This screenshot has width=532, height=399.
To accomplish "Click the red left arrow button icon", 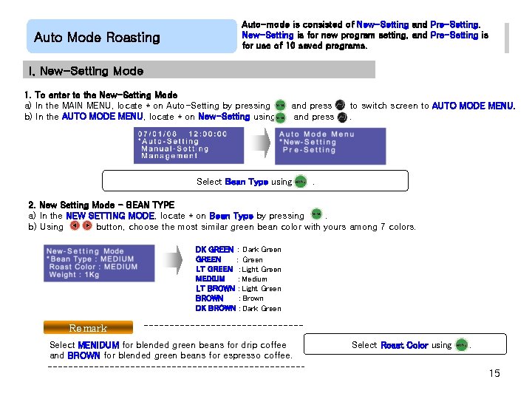I will pyautogui.click(x=75, y=225).
